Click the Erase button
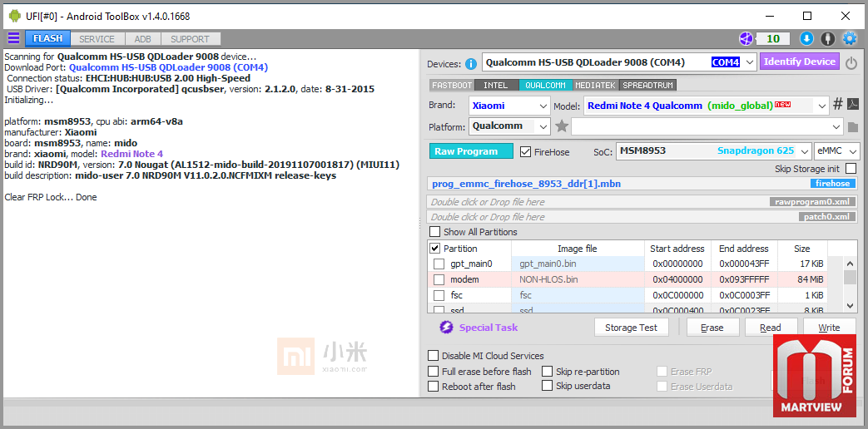Screen dimensions: 868x429 click(x=712, y=328)
